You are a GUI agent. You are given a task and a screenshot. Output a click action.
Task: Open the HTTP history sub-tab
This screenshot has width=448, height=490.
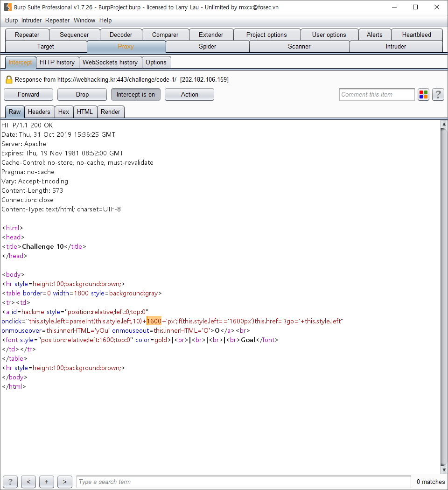coord(57,62)
